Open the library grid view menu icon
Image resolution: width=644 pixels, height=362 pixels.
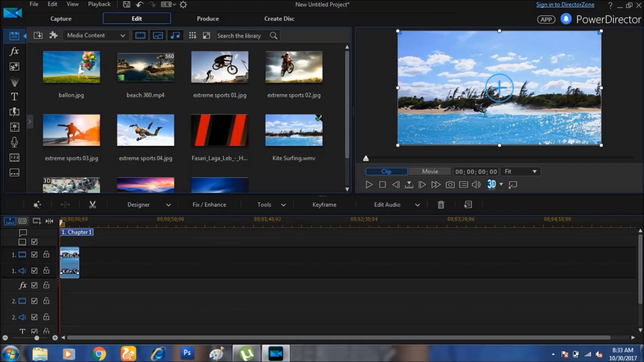tap(192, 36)
